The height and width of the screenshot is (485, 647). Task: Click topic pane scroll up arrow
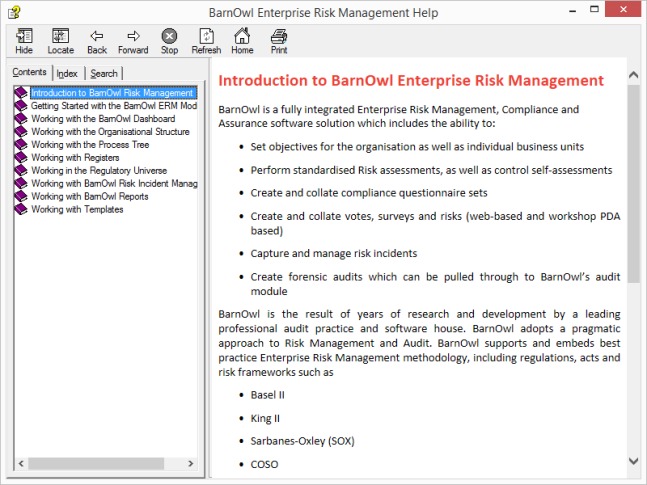[633, 75]
